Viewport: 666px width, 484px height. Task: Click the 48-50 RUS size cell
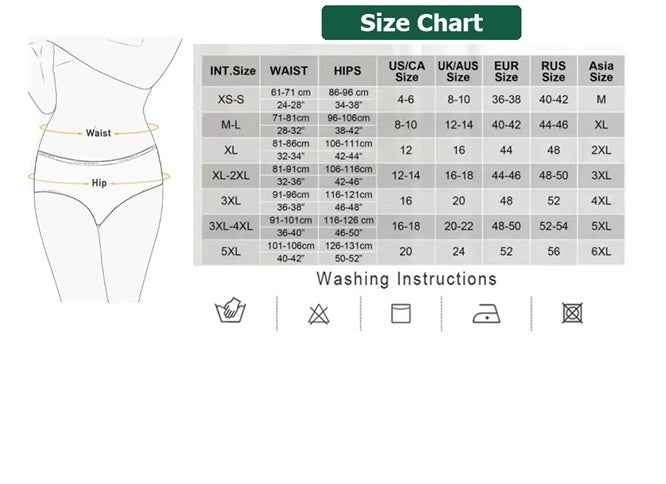click(x=553, y=175)
